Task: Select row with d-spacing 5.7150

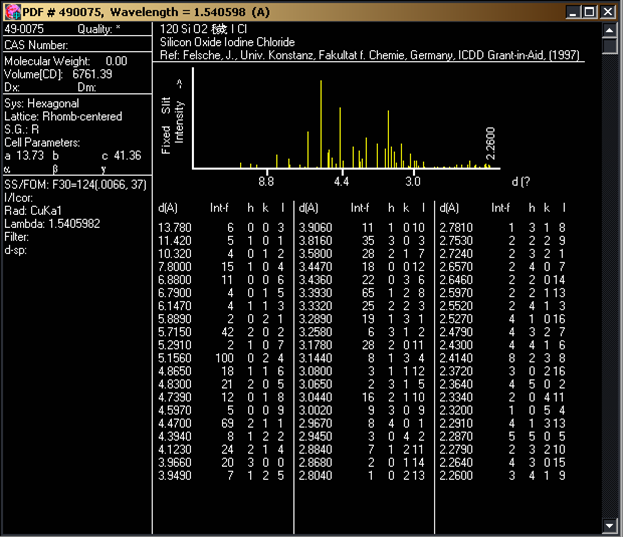Action: pyautogui.click(x=221, y=332)
